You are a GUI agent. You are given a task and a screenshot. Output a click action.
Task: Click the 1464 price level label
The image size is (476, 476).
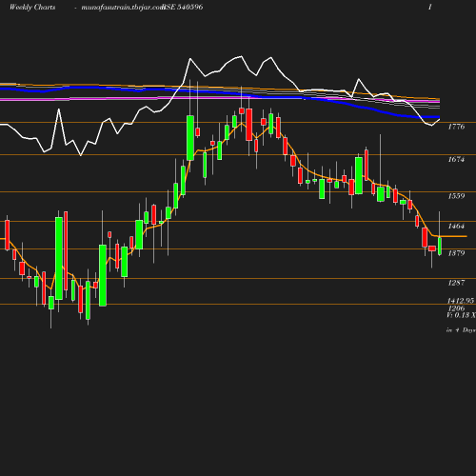(456, 226)
